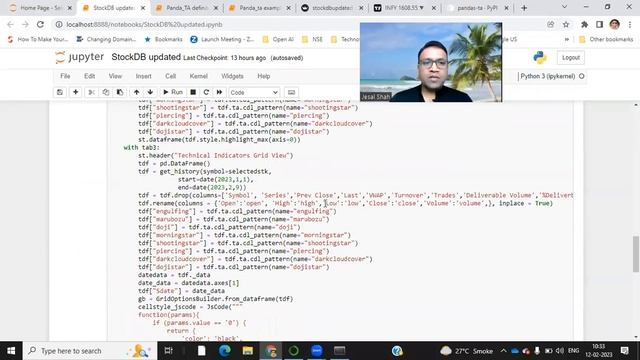
Task: Restart the kernel with circular arrow
Action: point(206,92)
